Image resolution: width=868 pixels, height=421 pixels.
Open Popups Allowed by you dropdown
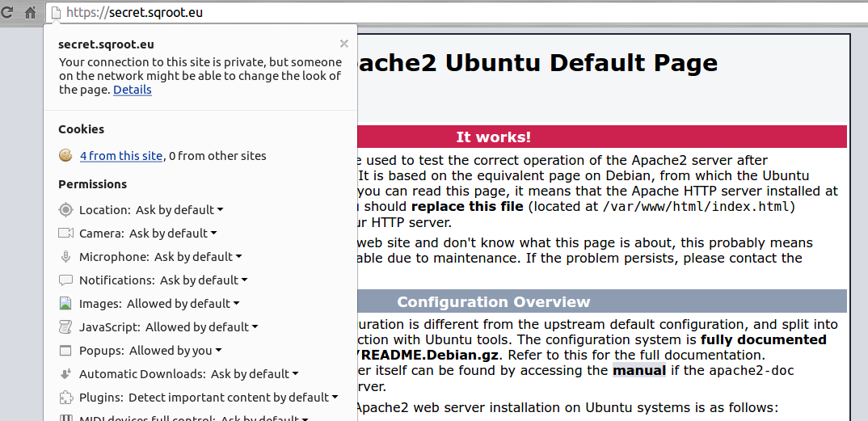coord(175,351)
